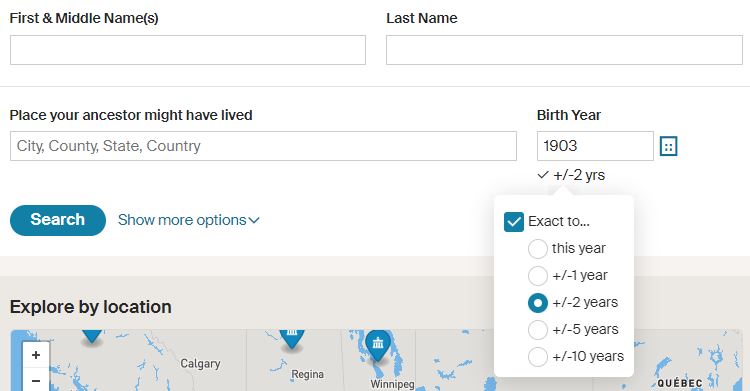This screenshot has height=391, width=750.
Task: Click the map zoom out minus button
Action: (36, 380)
